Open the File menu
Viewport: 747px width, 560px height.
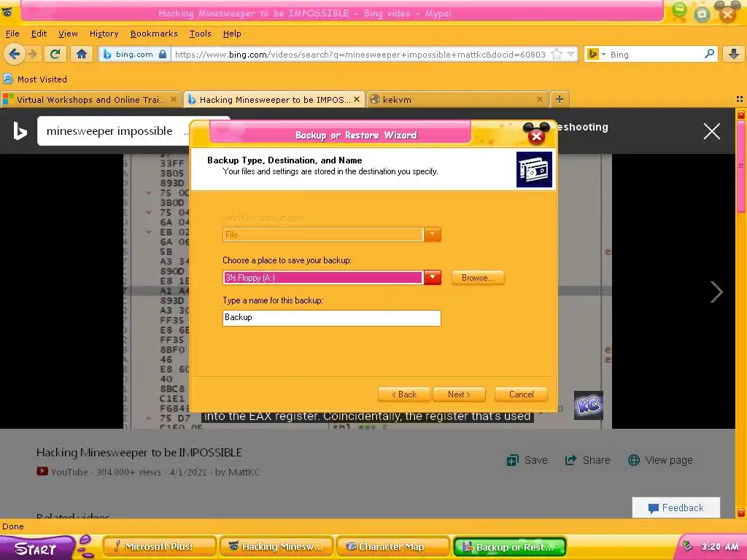(12, 34)
